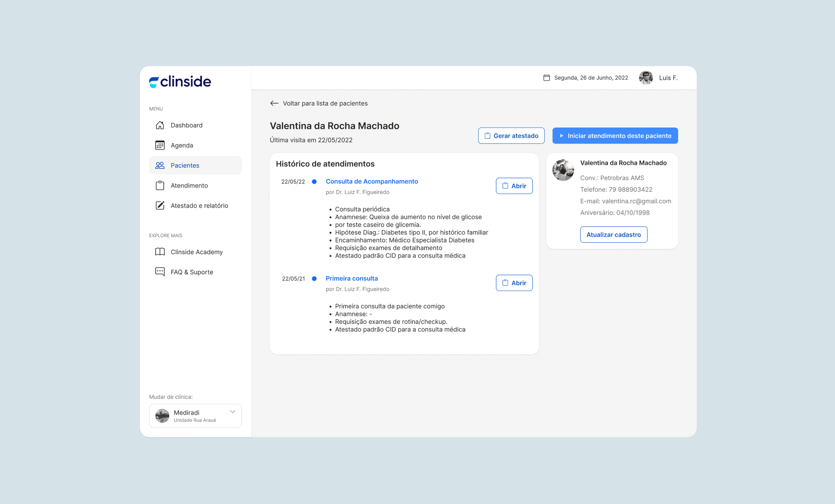Click the Clinside Academy book icon
This screenshot has width=835, height=504.
click(x=160, y=252)
